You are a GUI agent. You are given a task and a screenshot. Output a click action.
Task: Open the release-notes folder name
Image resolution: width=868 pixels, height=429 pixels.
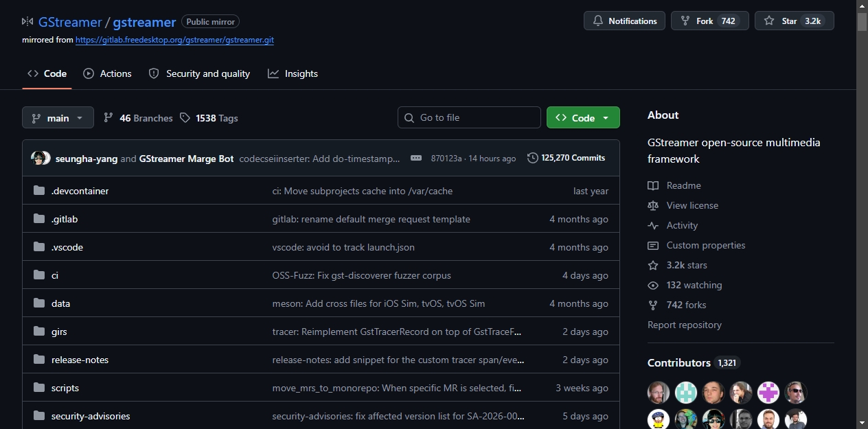[x=80, y=360]
